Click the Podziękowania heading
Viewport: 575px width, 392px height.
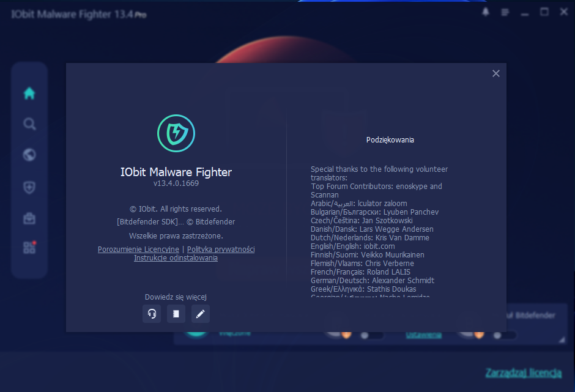(x=390, y=139)
